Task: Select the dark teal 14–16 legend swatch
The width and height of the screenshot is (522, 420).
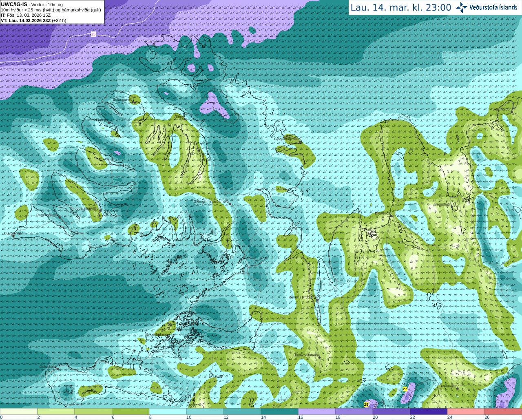Action: pos(280,411)
